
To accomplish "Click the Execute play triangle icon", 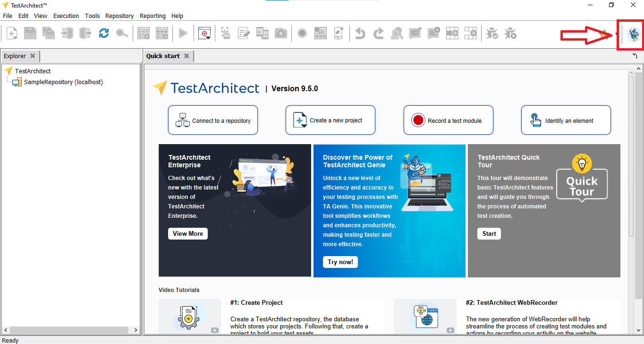I will pos(183,33).
